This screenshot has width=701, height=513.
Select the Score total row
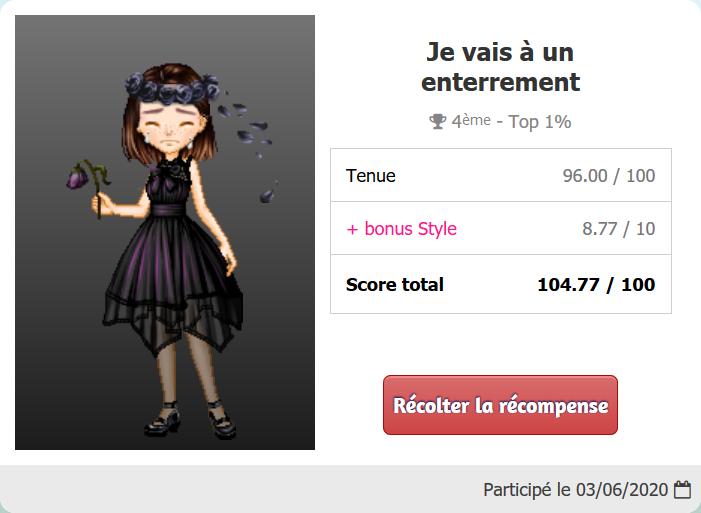[501, 284]
